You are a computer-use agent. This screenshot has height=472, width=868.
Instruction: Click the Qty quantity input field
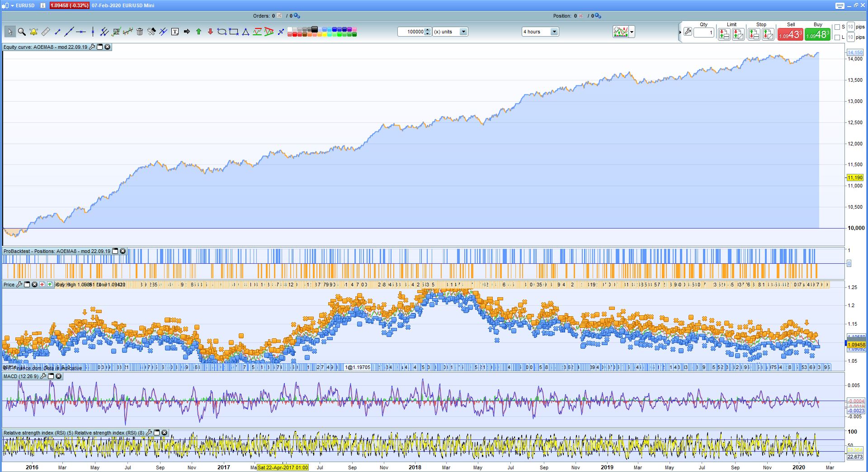pos(703,33)
